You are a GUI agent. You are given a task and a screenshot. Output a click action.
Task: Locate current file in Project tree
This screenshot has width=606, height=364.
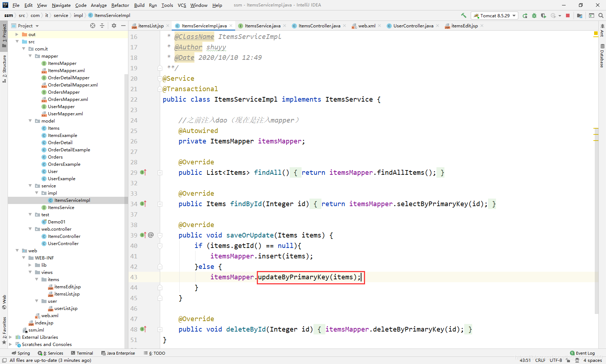pos(93,26)
